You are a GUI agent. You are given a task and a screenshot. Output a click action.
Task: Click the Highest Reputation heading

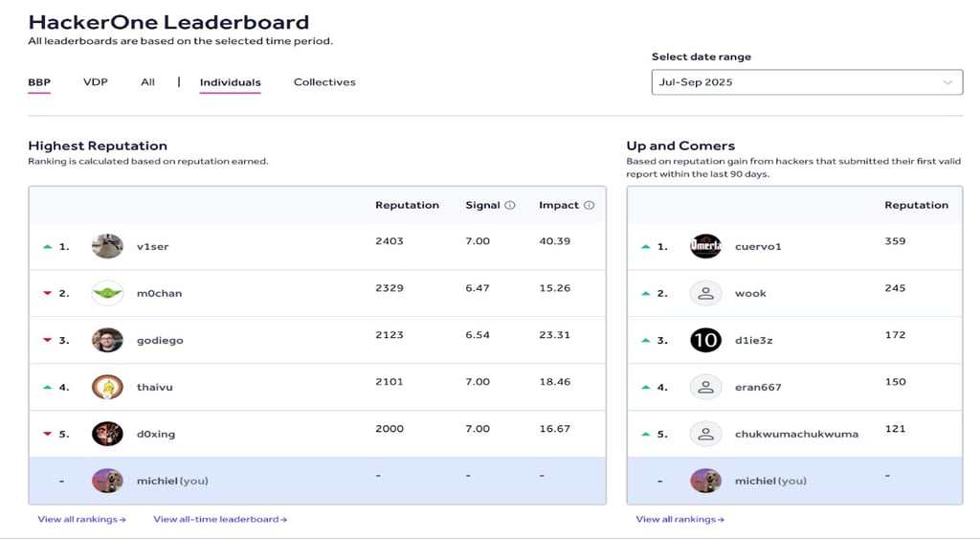(98, 146)
